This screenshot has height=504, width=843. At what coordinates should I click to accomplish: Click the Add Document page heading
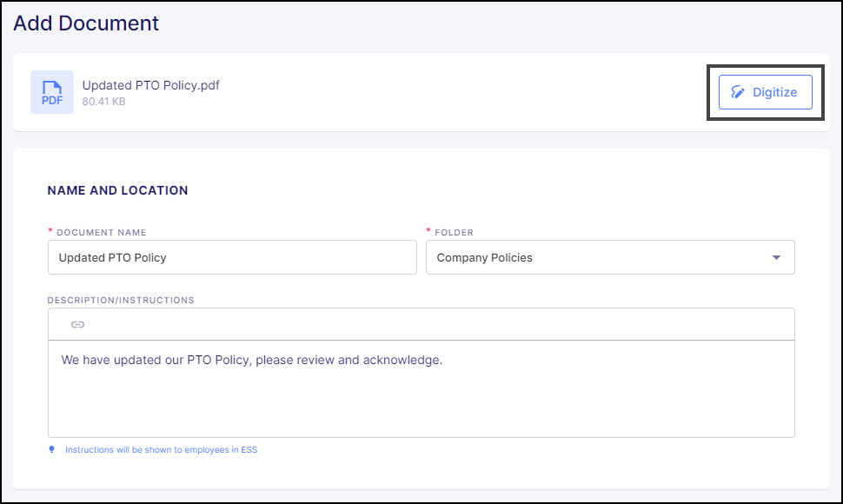pos(85,23)
